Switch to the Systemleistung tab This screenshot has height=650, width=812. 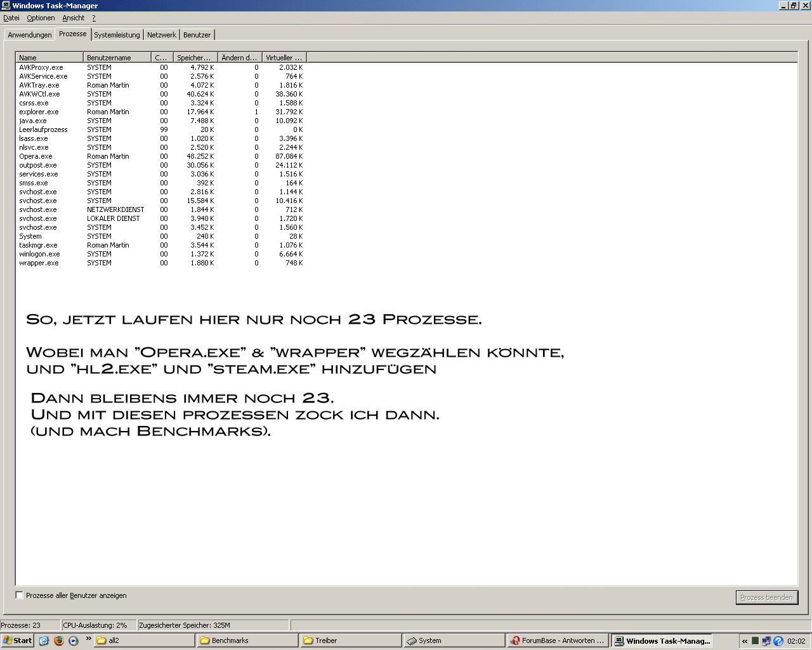117,35
